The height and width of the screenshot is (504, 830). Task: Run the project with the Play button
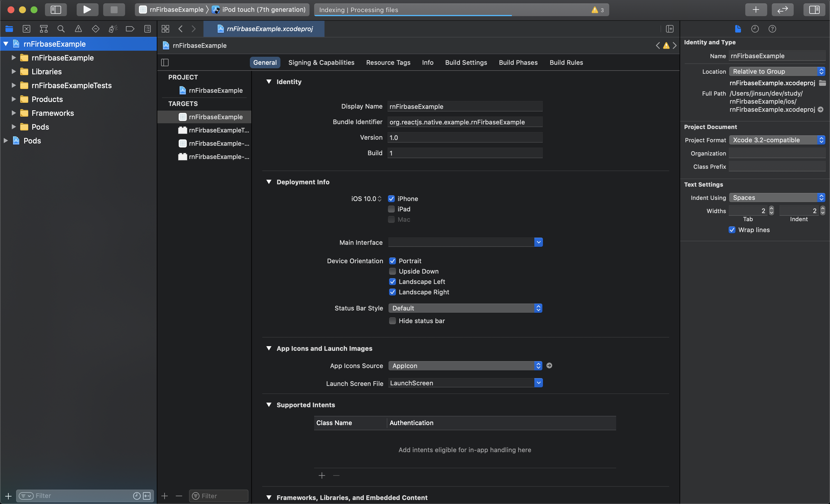tap(87, 10)
